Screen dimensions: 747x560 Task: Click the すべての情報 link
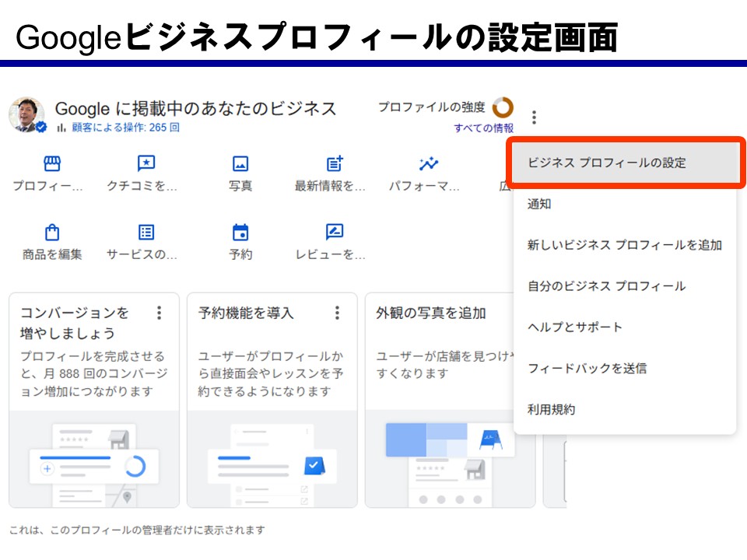[x=483, y=128]
